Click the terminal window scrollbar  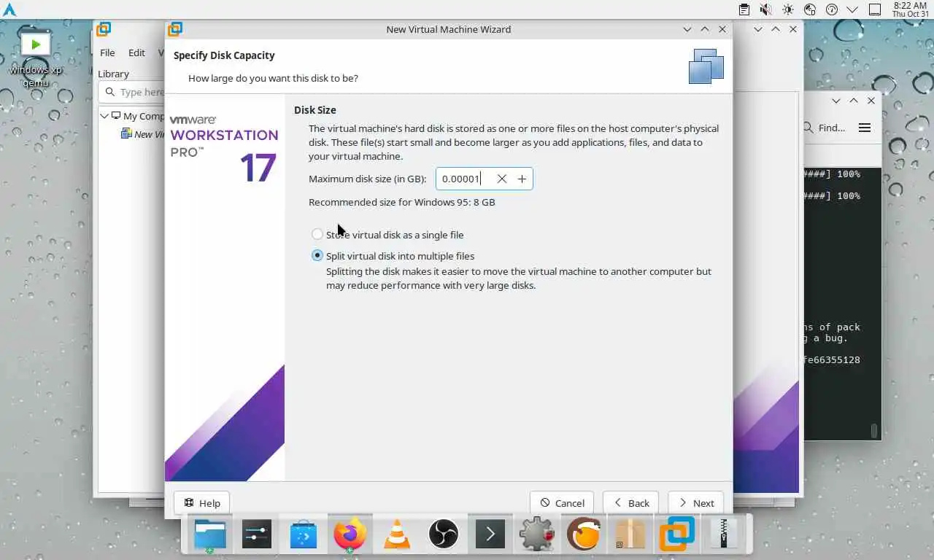pos(874,431)
